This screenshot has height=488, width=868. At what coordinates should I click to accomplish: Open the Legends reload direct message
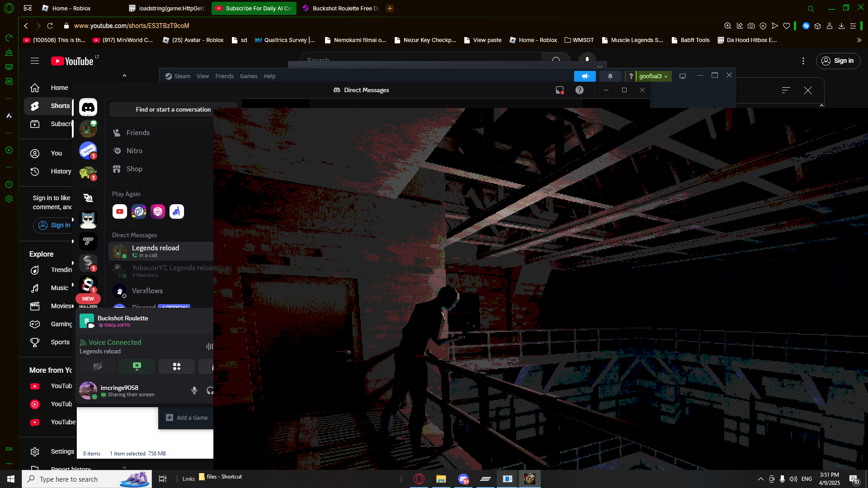[160, 251]
